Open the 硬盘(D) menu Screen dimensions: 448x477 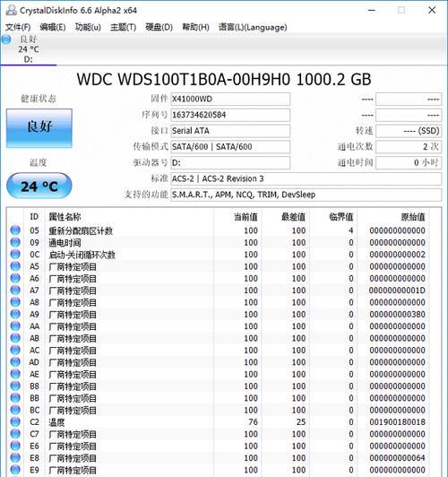pyautogui.click(x=159, y=28)
